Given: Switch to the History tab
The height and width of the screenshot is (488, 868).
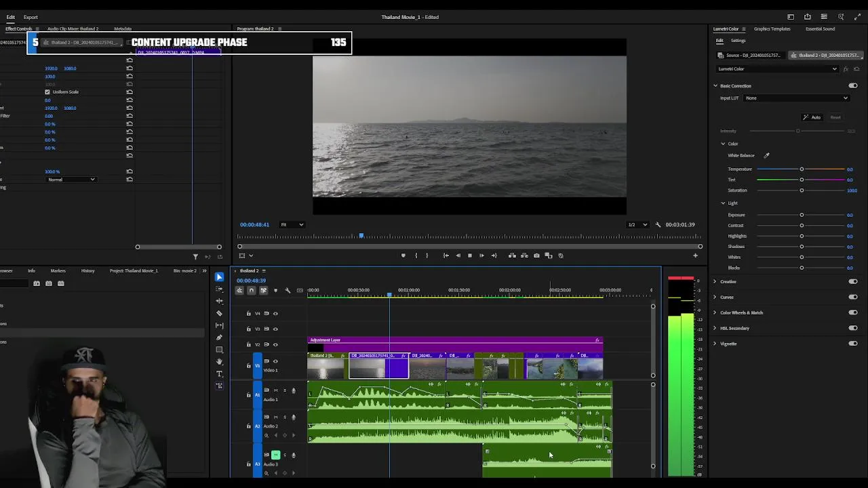Looking at the screenshot, I should tap(88, 271).
